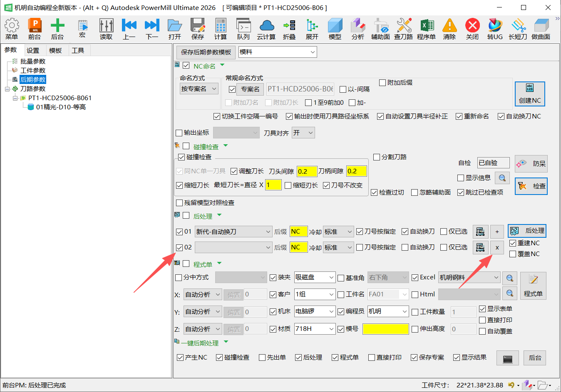Enable the 输出坐标 checkbox
This screenshot has height=392, width=561.
[179, 133]
